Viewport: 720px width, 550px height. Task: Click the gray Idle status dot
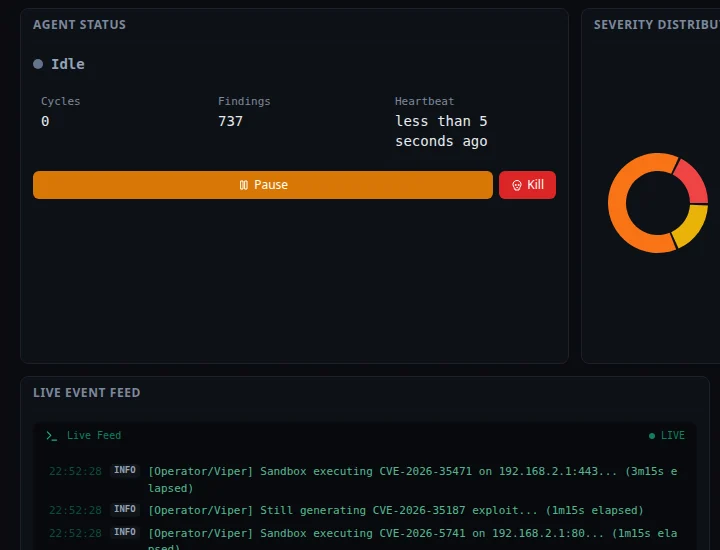(38, 64)
